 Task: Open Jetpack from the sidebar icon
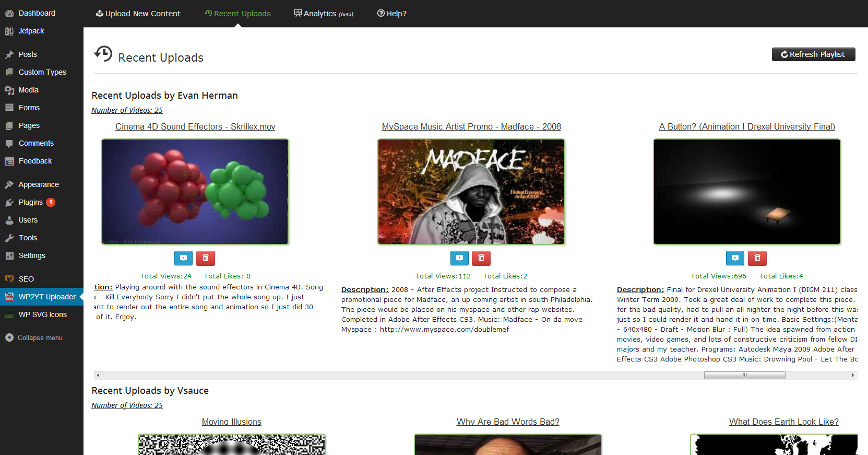coord(9,31)
